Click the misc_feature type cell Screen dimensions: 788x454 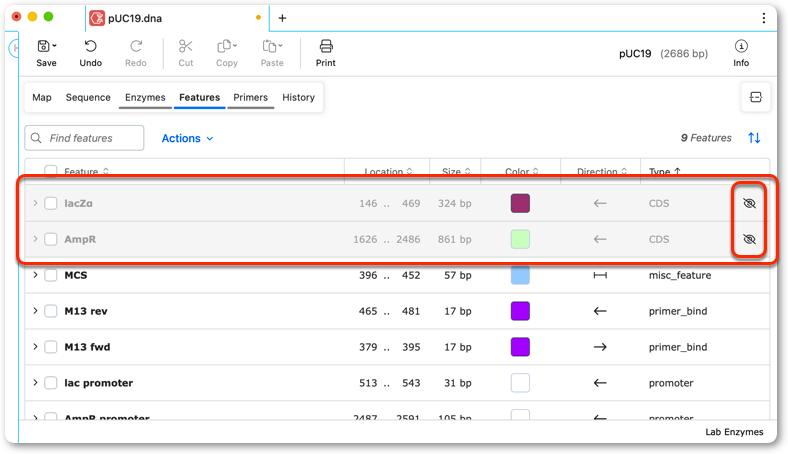click(x=680, y=276)
